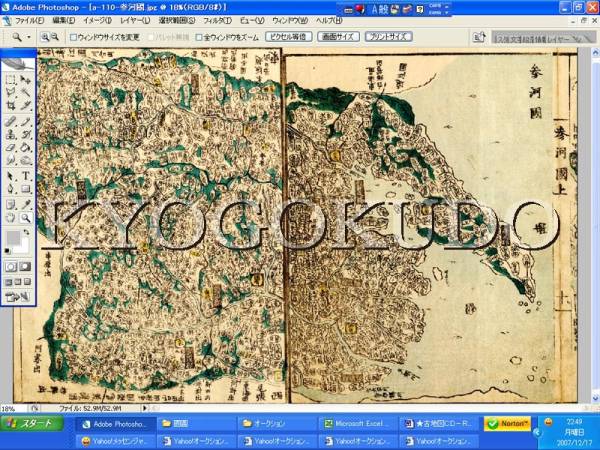Open the ウィンドウ menu
Screen dimensions: 600x450
click(x=290, y=21)
